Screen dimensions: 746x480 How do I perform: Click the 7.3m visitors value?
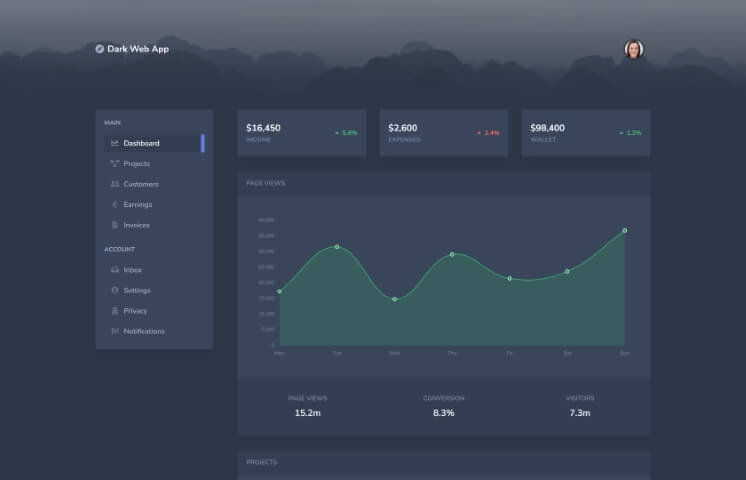[x=580, y=413]
